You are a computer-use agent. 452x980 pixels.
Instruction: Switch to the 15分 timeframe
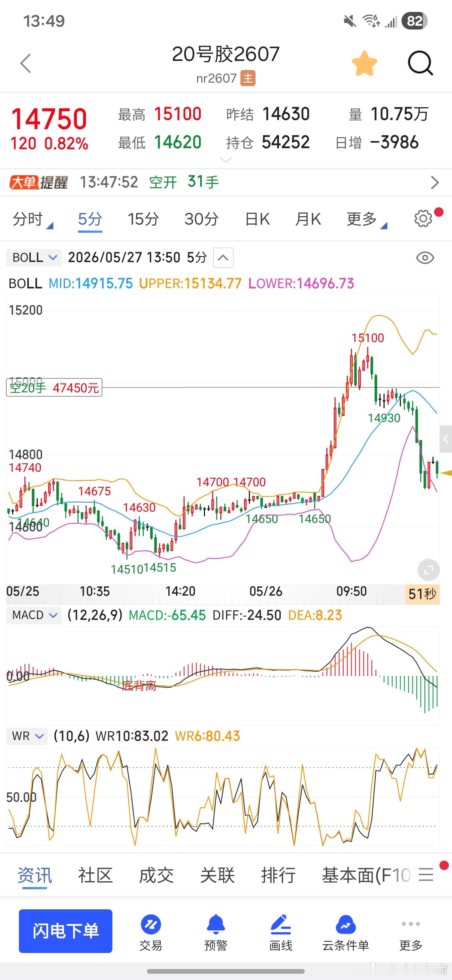143,219
